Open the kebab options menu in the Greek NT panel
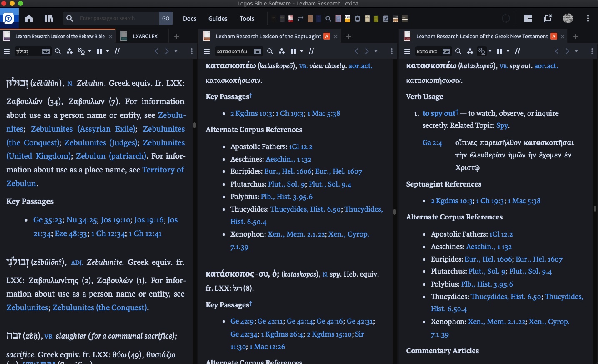The width and height of the screenshot is (598, 364). [x=592, y=51]
